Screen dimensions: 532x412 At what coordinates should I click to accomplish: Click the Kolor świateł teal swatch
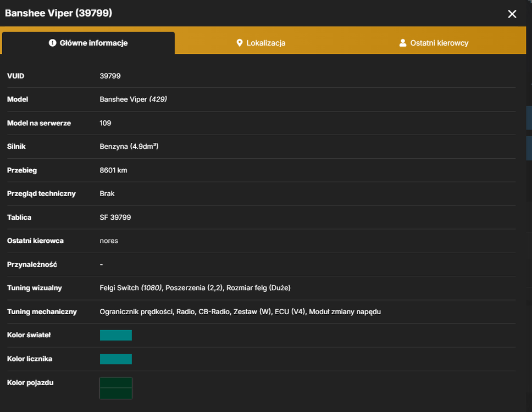pyautogui.click(x=116, y=335)
